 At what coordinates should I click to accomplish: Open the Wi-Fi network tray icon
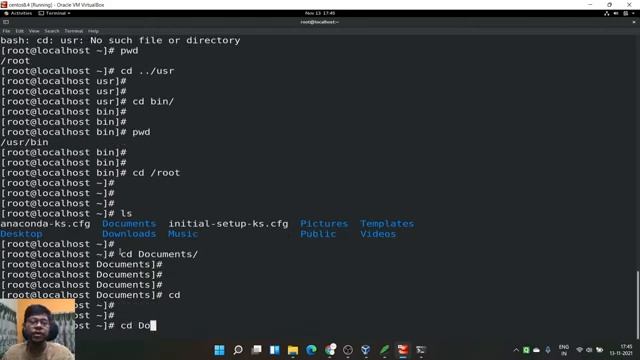pos(579,350)
